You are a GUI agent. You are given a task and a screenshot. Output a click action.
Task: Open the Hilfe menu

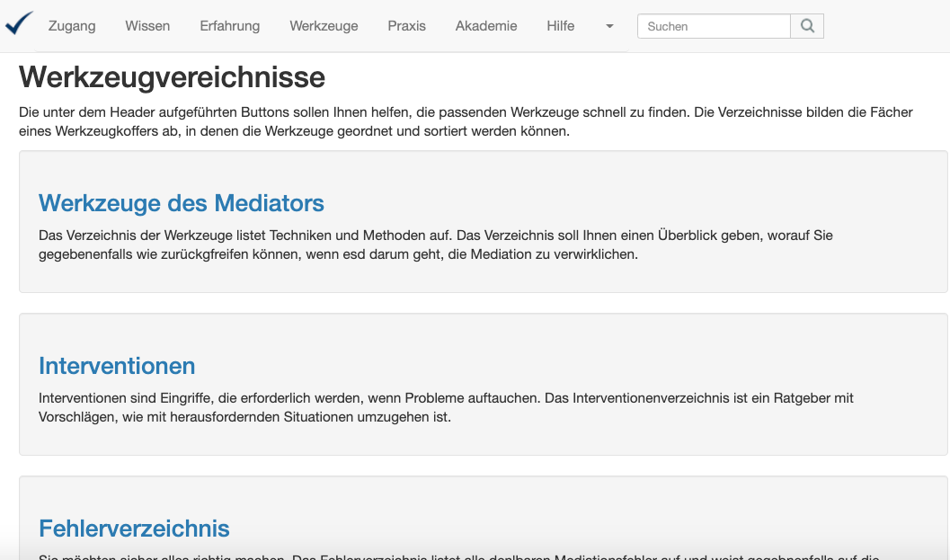coord(560,26)
